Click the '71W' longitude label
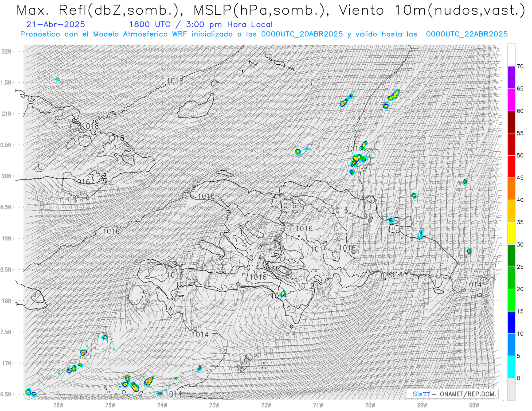This screenshot has height=411, width=532. coord(318,405)
